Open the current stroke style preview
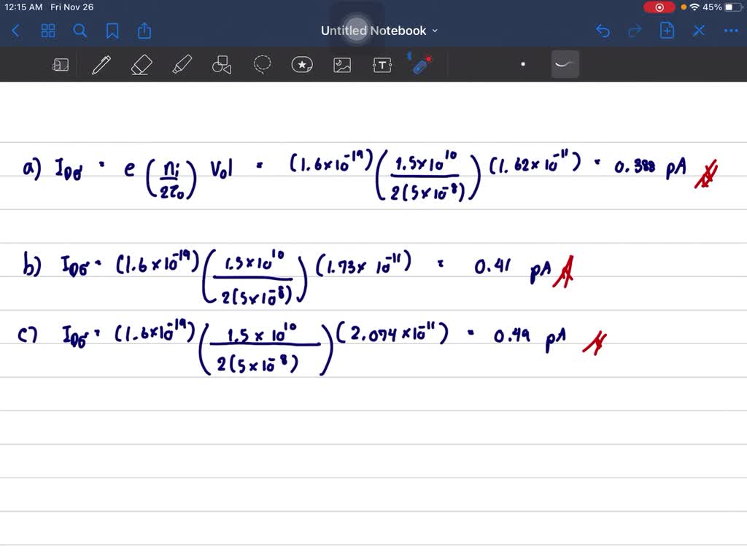This screenshot has width=747, height=560. [565, 64]
